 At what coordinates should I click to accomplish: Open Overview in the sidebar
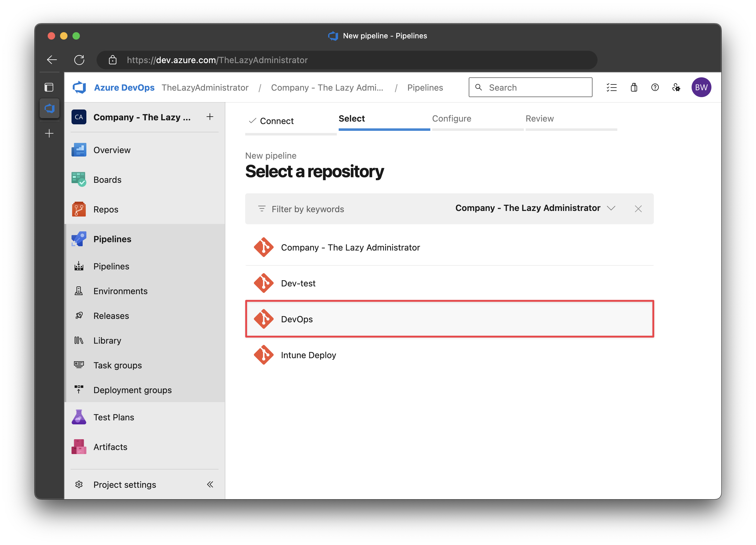coord(145,150)
